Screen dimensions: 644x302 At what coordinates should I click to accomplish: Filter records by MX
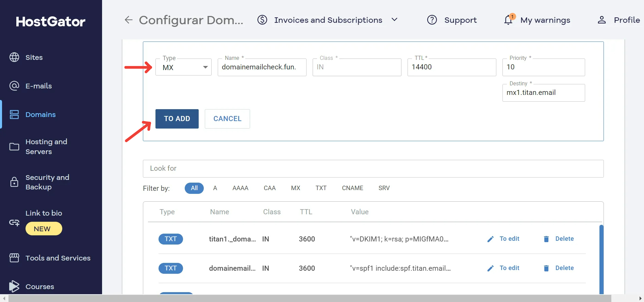pyautogui.click(x=296, y=188)
